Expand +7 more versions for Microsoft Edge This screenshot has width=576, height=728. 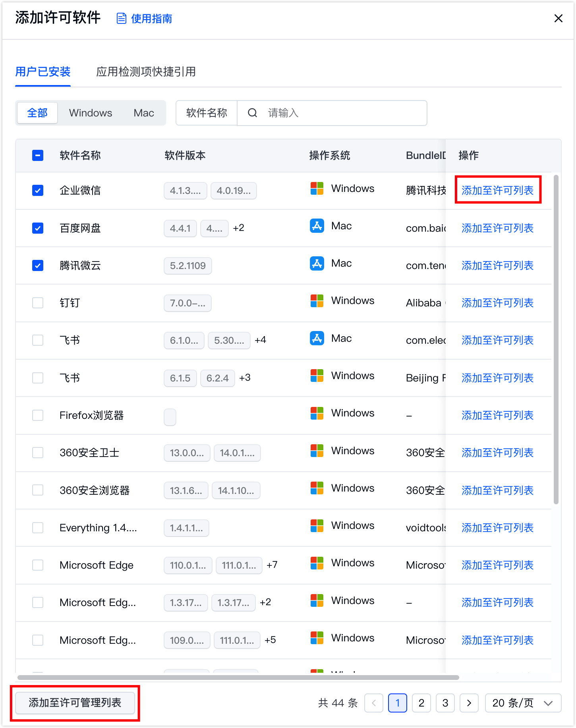pos(272,565)
